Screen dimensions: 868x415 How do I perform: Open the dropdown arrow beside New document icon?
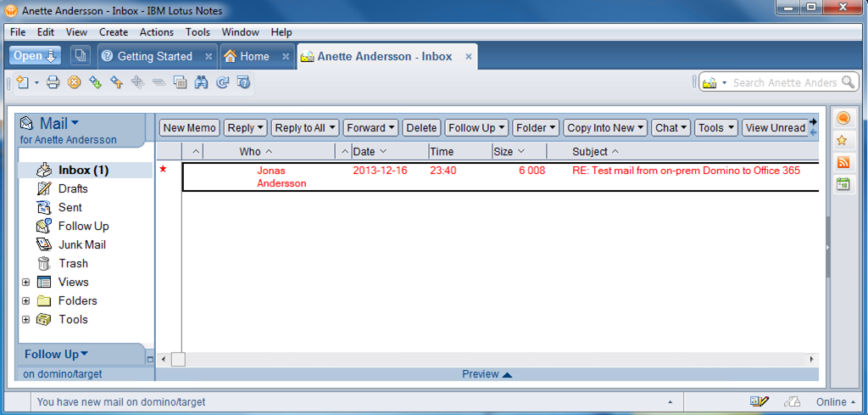[36, 83]
